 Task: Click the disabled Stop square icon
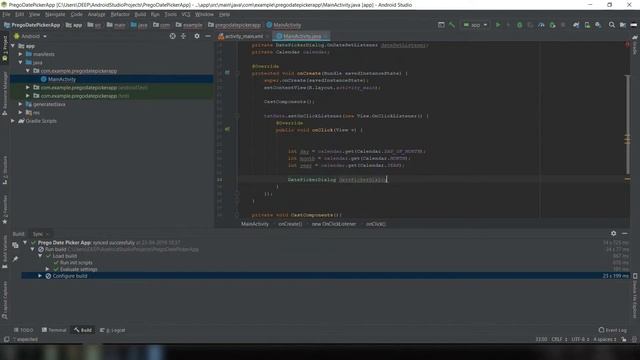coord(563,25)
